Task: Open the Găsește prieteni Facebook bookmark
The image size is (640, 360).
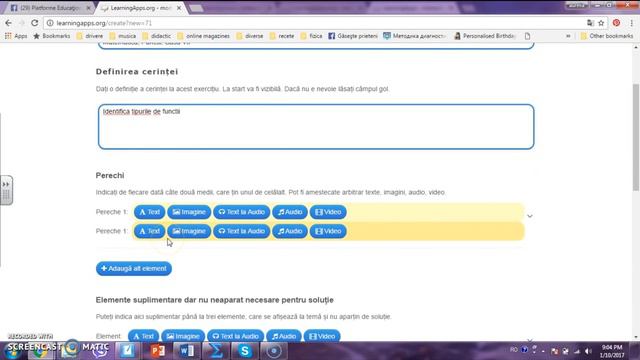Action: 353,36
